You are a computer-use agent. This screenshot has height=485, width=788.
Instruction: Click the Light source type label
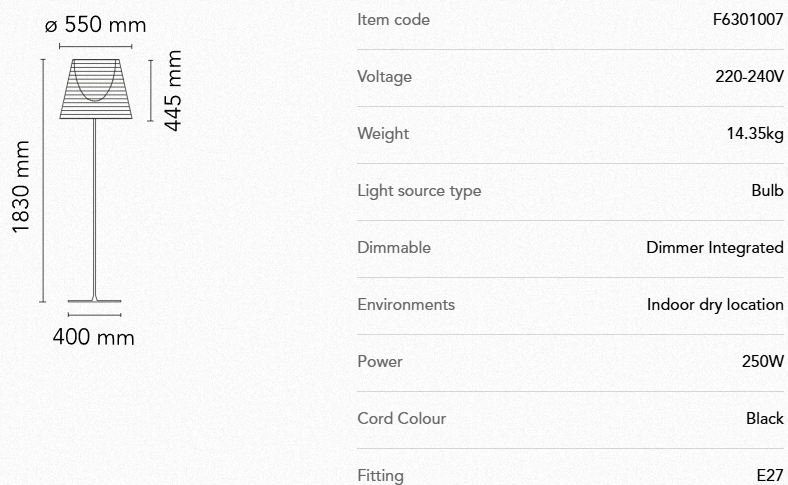tap(419, 191)
